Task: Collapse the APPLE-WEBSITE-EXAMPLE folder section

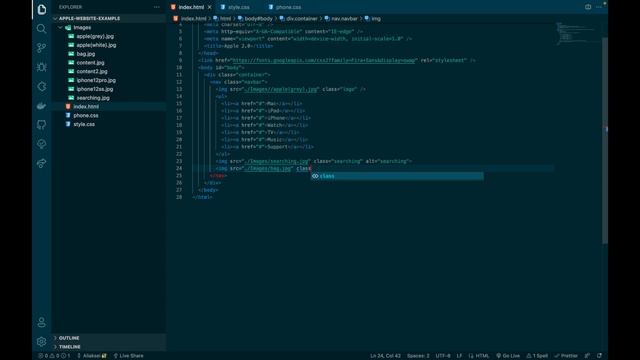Action: [x=89, y=18]
